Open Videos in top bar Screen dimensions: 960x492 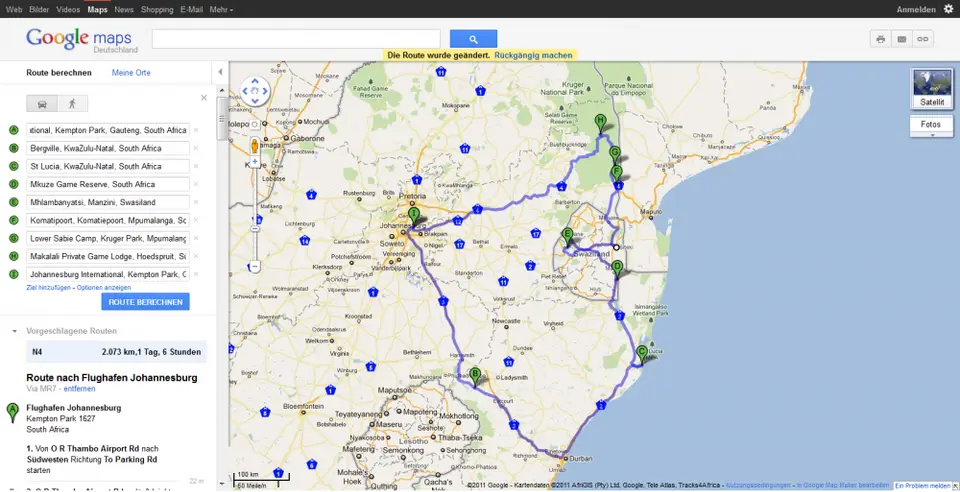pos(68,9)
